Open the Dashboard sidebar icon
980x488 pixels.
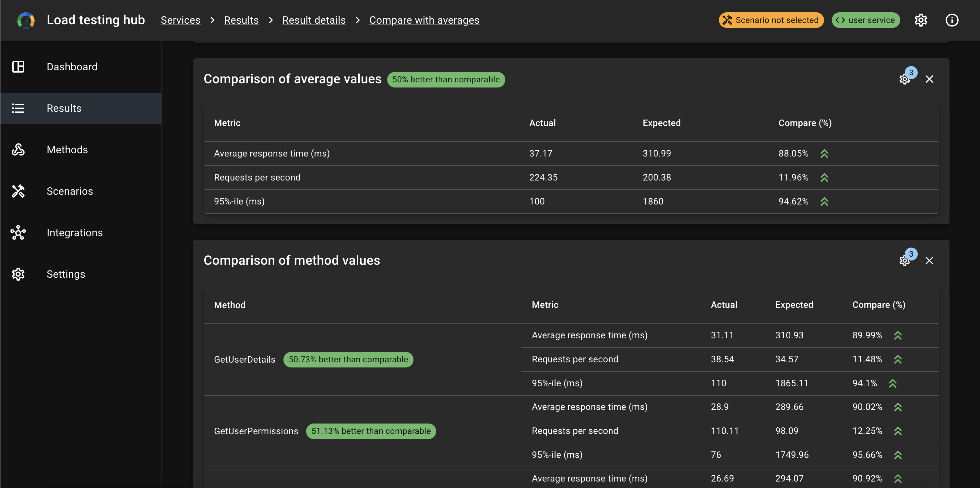[x=18, y=66]
